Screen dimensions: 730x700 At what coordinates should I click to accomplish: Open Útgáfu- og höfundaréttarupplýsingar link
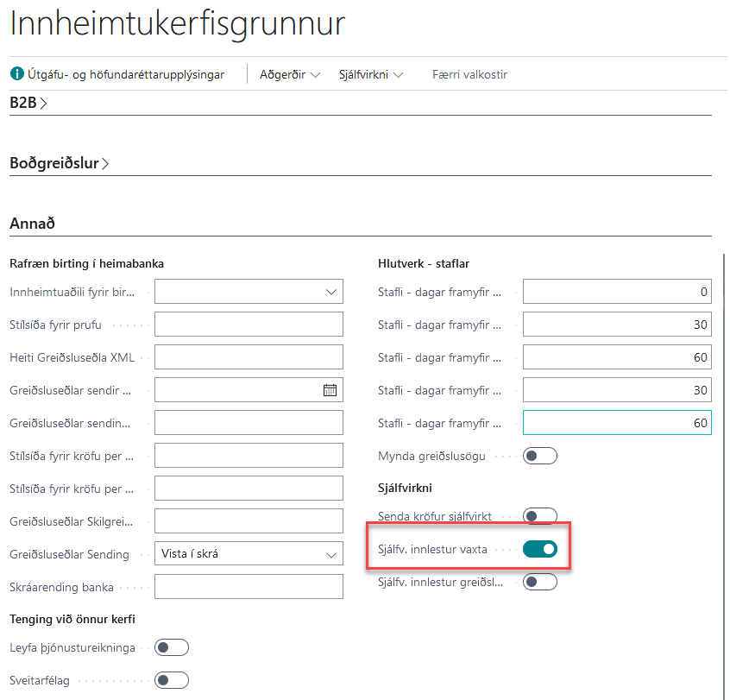[125, 74]
